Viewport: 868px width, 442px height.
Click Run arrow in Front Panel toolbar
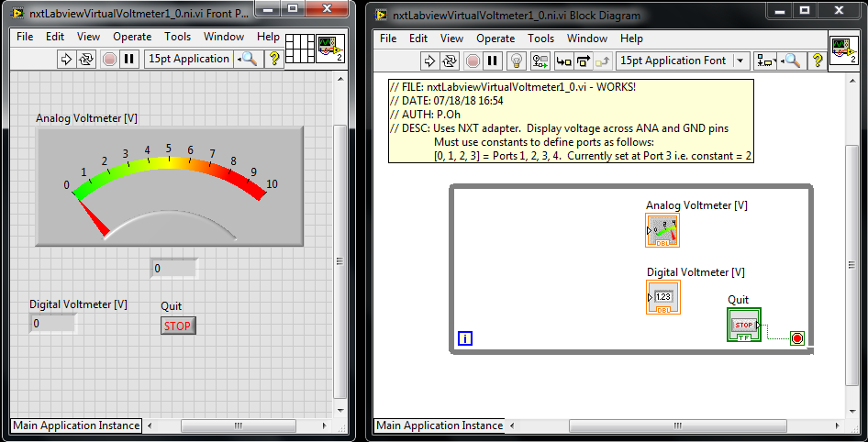pos(66,59)
